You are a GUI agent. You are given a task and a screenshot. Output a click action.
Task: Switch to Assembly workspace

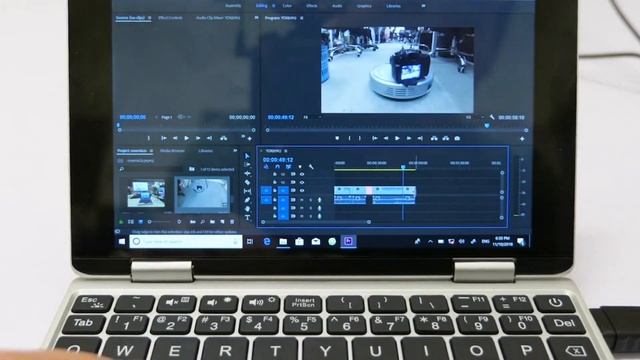(233, 6)
